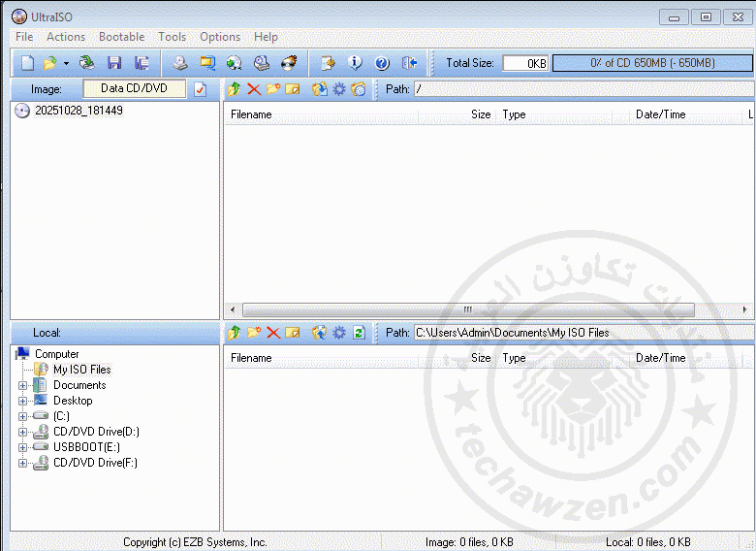Click the New Folder icon in image pane toolbar
Image resolution: width=756 pixels, height=551 pixels.
(x=273, y=89)
